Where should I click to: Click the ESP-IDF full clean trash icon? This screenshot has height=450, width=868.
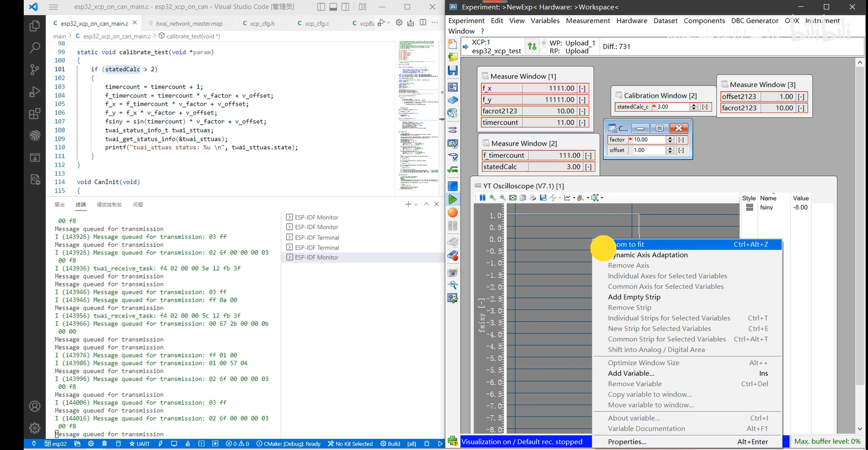(x=104, y=444)
